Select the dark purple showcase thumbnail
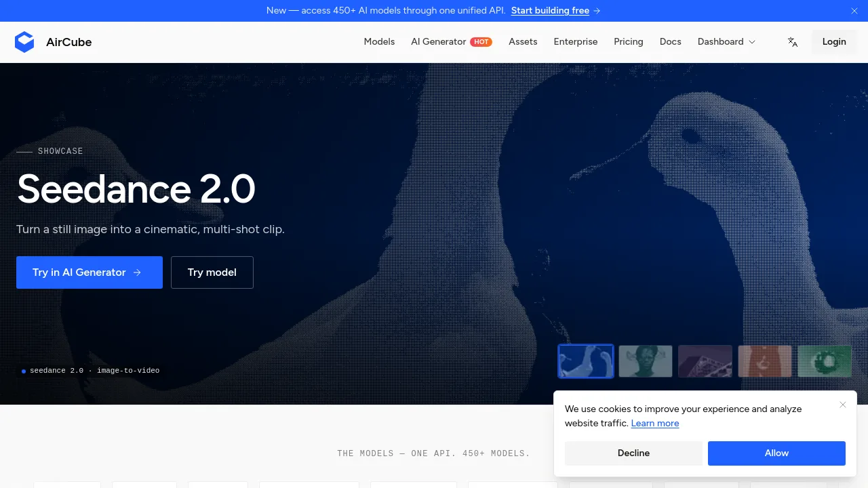This screenshot has width=868, height=488. (705, 361)
